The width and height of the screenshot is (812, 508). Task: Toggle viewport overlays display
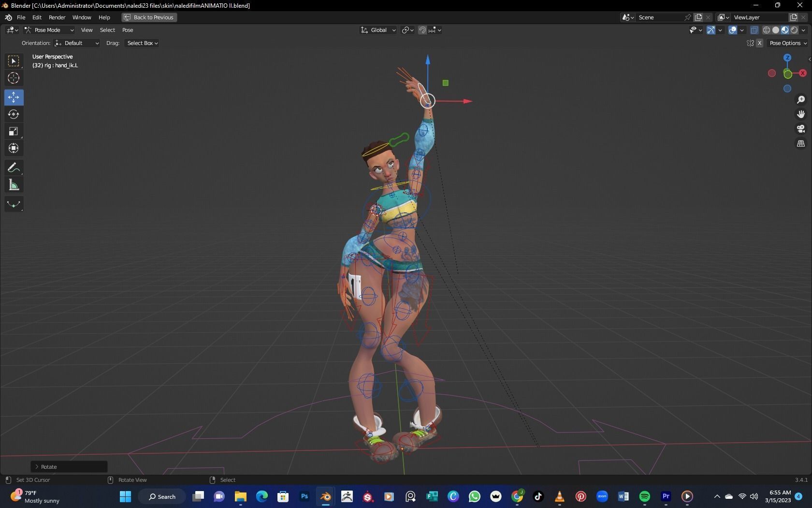tap(733, 30)
